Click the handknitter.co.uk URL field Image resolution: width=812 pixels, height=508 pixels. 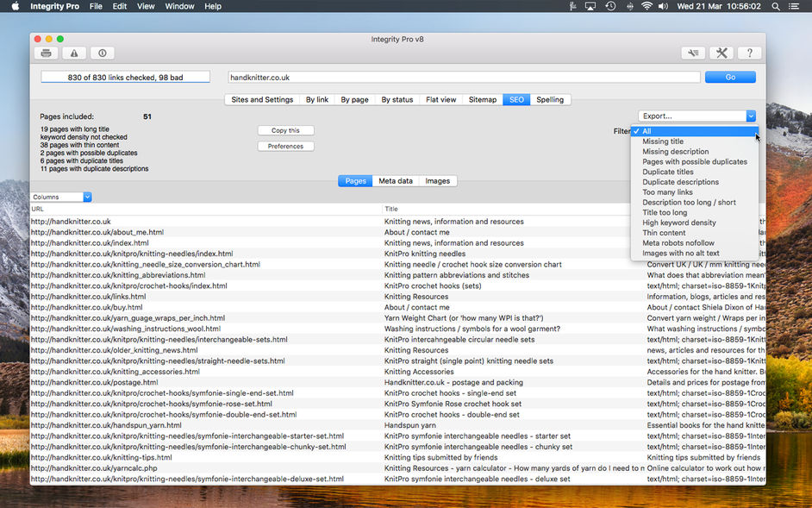464,78
